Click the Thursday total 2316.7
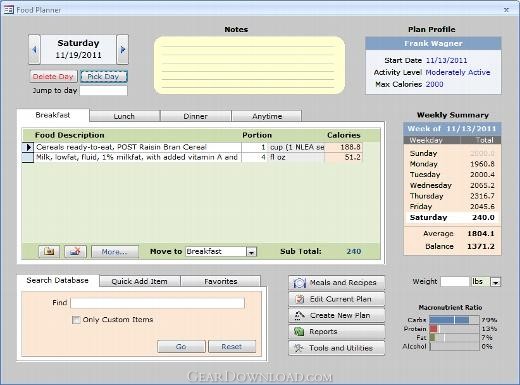520x385 pixels. [x=482, y=196]
